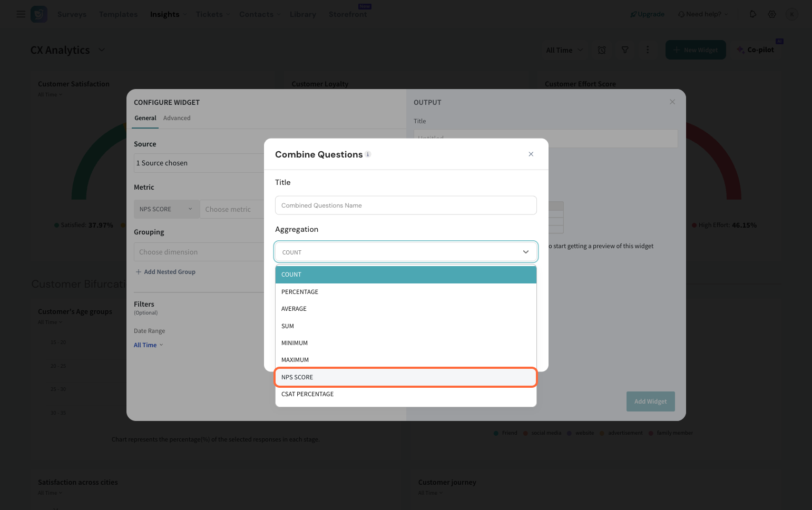812x510 pixels.
Task: Click the Add Widget button
Action: pos(650,401)
